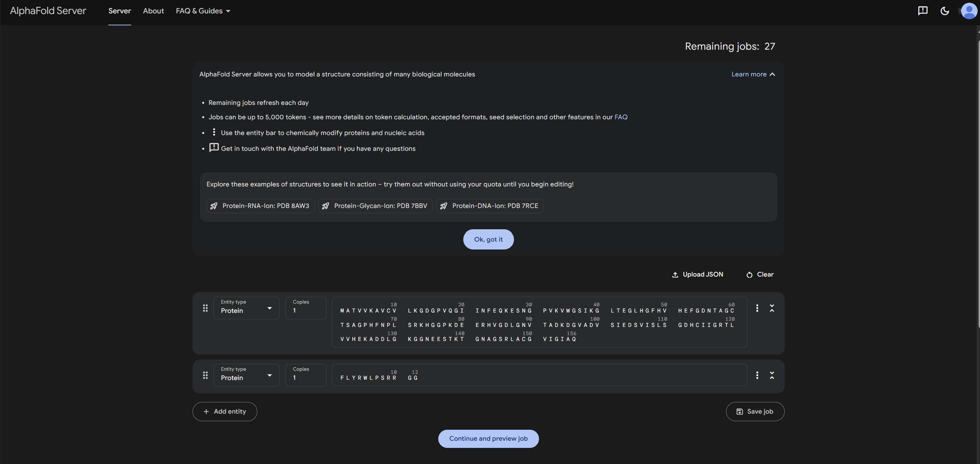This screenshot has height=464, width=980.
Task: Collapse the FLYRWLPSRR entity row
Action: [x=772, y=375]
